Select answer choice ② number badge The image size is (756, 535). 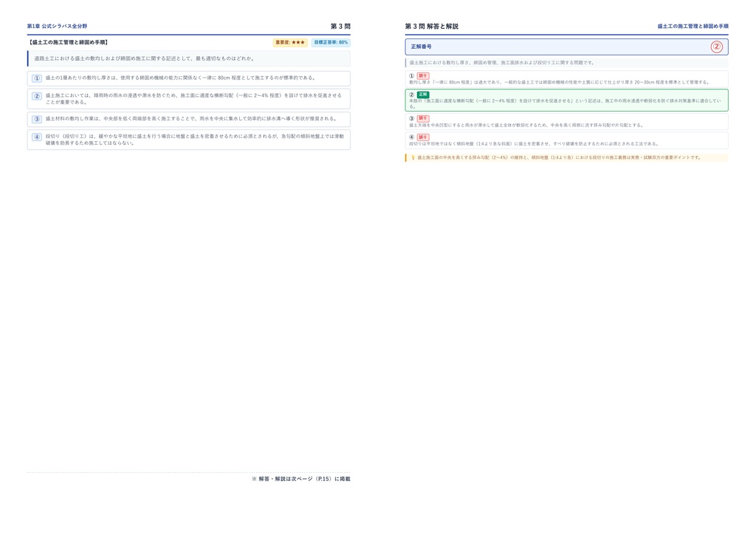[x=37, y=96]
